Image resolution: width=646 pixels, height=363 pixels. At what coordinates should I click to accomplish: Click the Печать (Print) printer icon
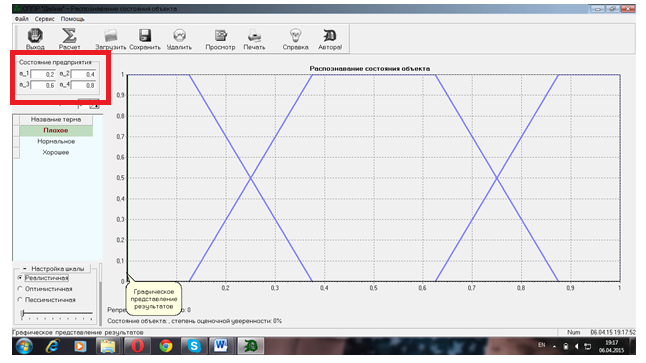(254, 35)
